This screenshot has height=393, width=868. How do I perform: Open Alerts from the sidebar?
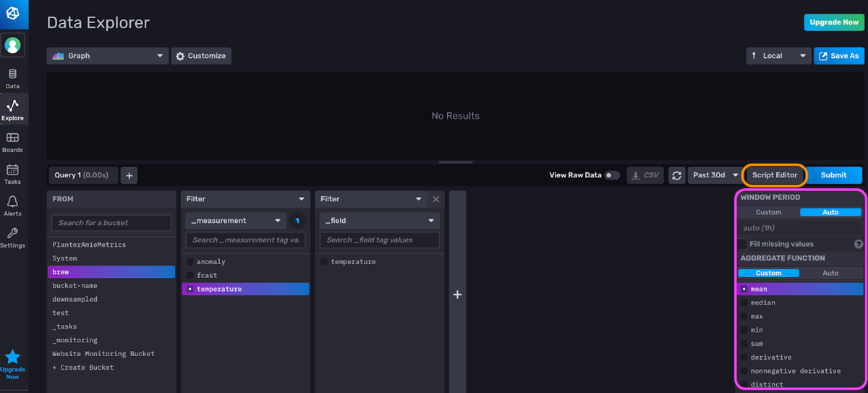(12, 206)
